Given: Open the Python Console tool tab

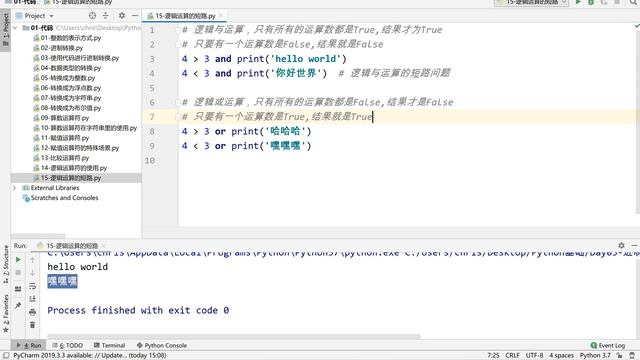Looking at the screenshot, I should click(x=162, y=345).
